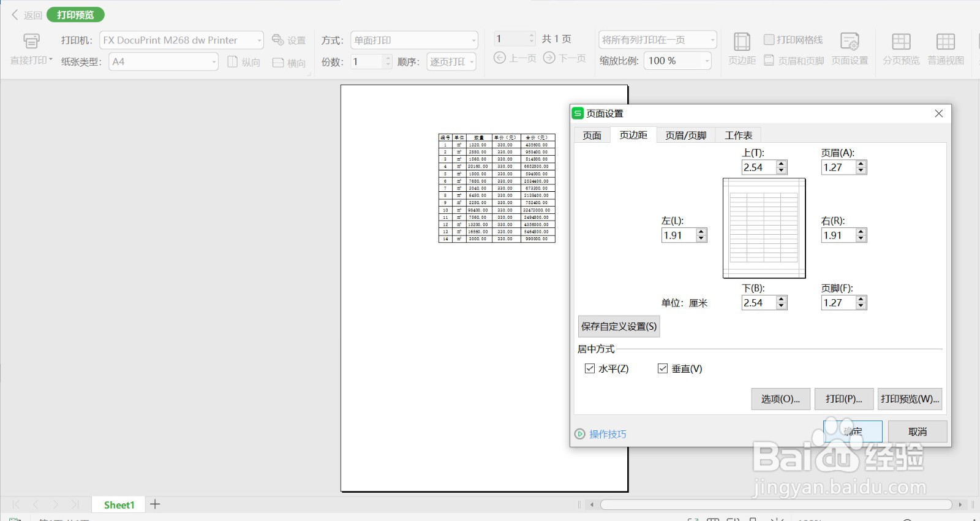Jump to first sheet navigation arrow
Image resolution: width=980 pixels, height=521 pixels.
tap(16, 504)
